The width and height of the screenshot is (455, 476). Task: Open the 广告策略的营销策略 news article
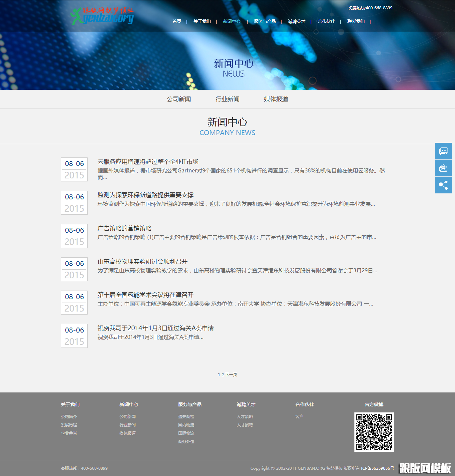(x=125, y=228)
